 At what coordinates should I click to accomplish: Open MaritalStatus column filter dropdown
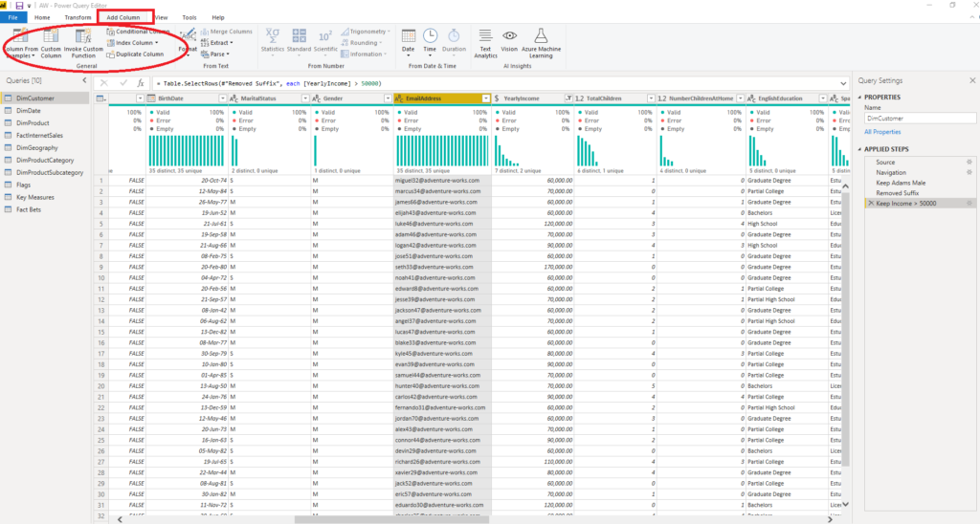click(x=305, y=98)
